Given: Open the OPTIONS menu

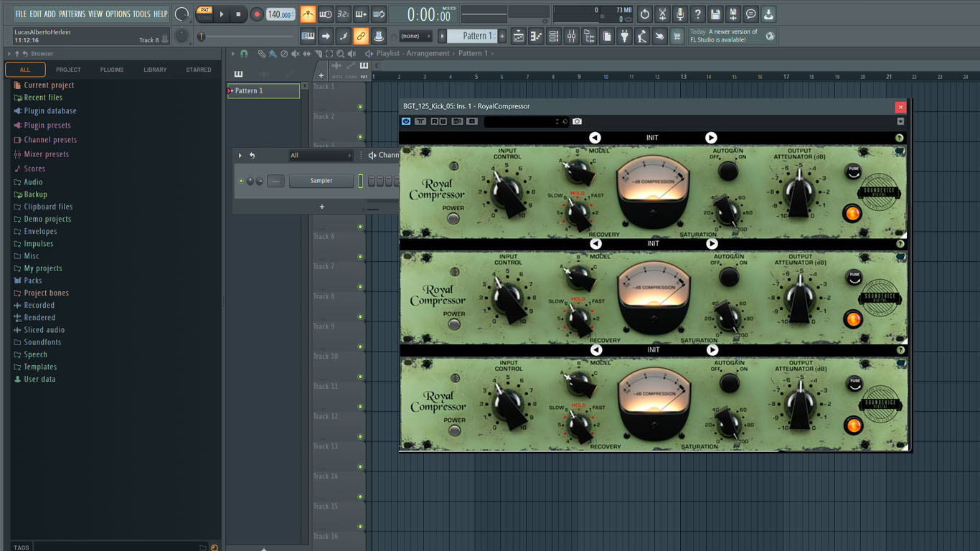Looking at the screenshot, I should (x=118, y=14).
